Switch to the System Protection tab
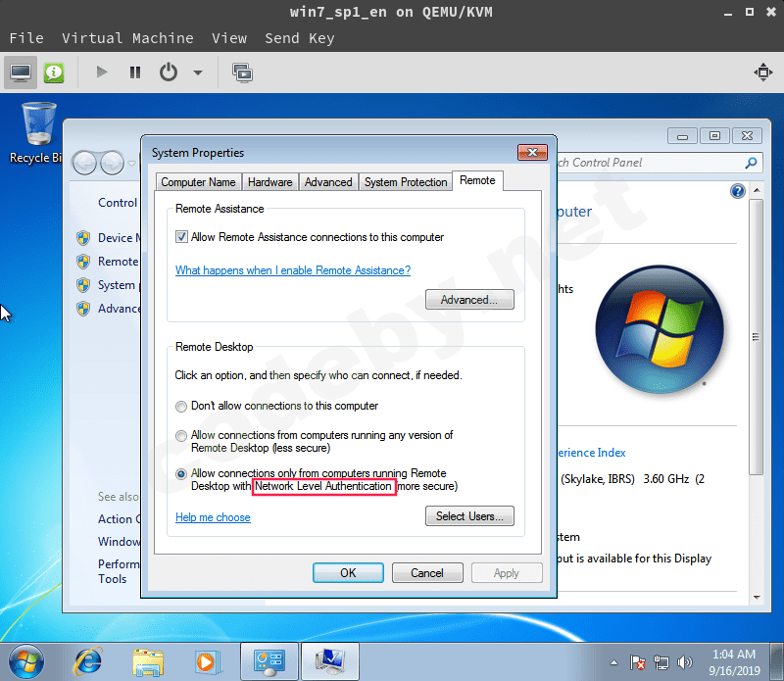The height and width of the screenshot is (681, 784). tap(406, 182)
